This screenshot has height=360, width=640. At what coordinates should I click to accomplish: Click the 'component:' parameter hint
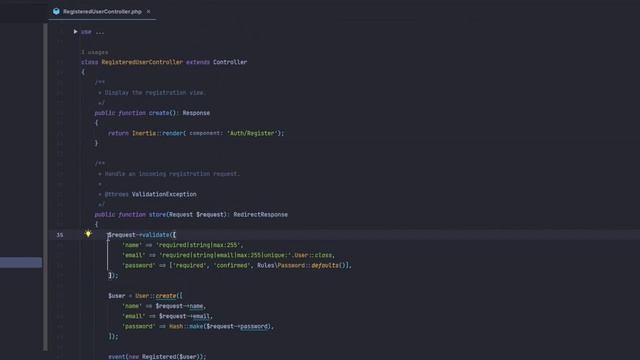(x=207, y=133)
